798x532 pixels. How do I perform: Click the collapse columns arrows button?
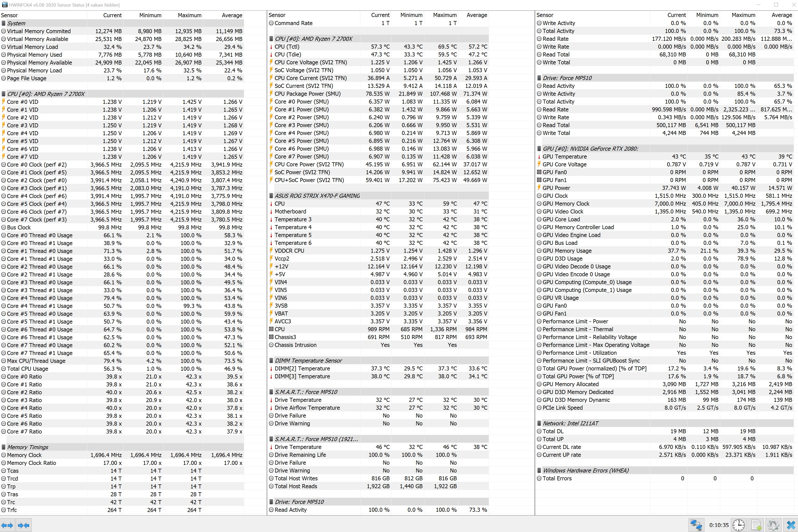tap(23, 525)
